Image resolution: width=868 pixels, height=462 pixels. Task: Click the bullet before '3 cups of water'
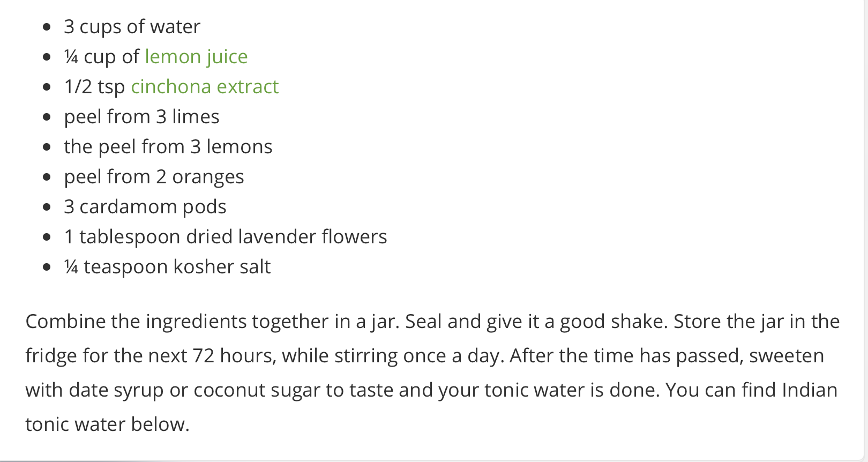pos(48,27)
